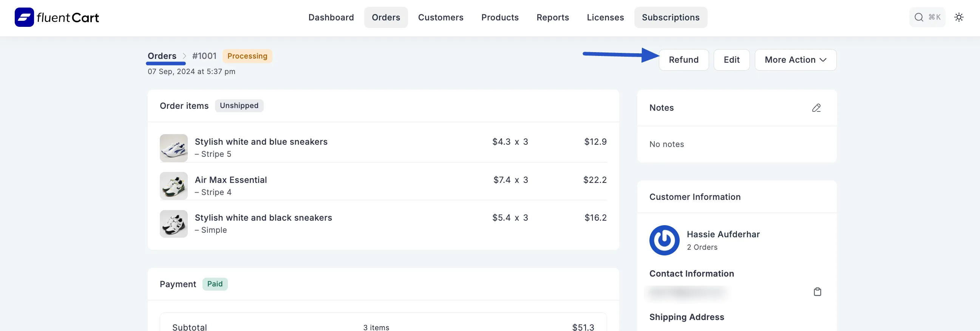Click Hassie Aufderhar's avatar icon
This screenshot has width=980, height=331.
[664, 240]
